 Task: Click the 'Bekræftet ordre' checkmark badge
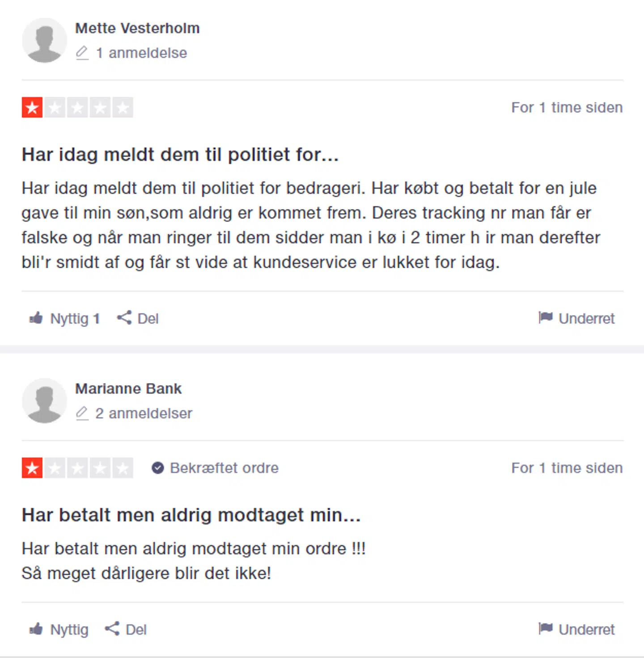pos(157,468)
